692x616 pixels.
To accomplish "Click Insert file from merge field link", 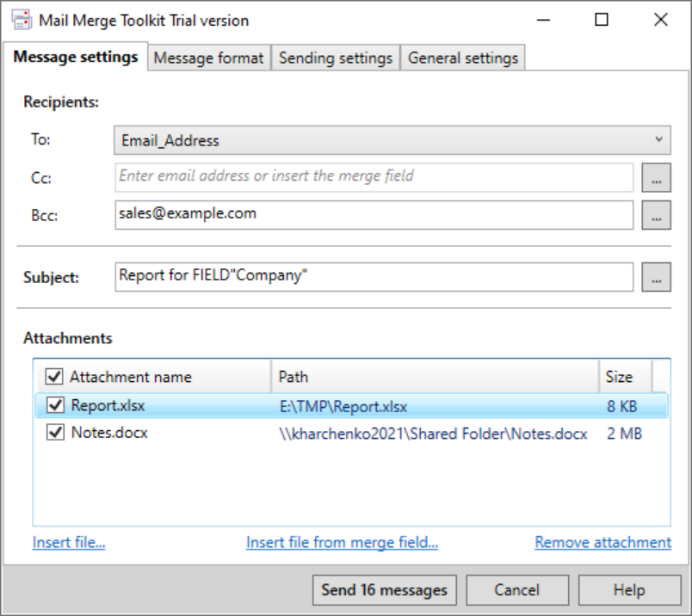I will tap(342, 543).
